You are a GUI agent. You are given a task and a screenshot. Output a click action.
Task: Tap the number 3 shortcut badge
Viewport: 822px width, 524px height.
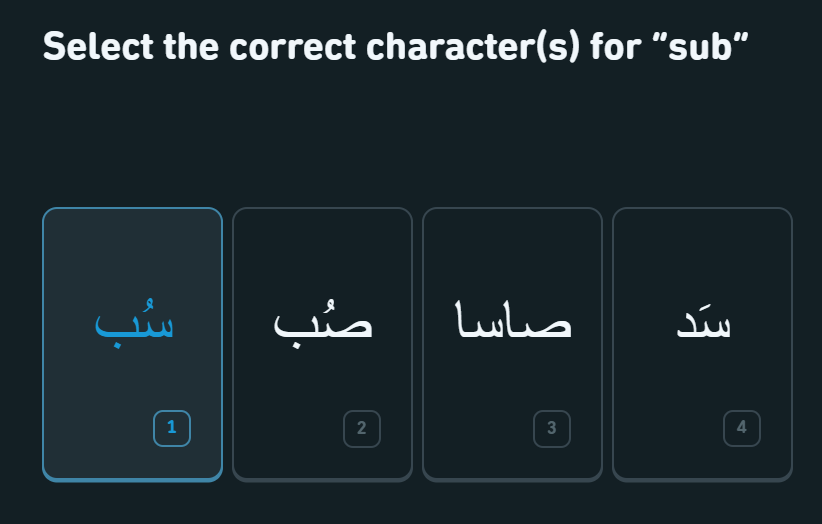pyautogui.click(x=551, y=428)
